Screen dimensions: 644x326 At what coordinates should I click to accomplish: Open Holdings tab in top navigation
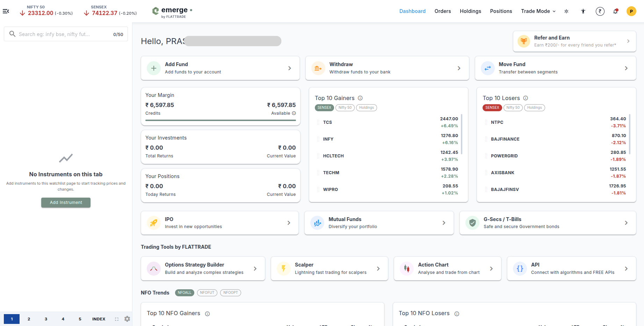click(470, 11)
